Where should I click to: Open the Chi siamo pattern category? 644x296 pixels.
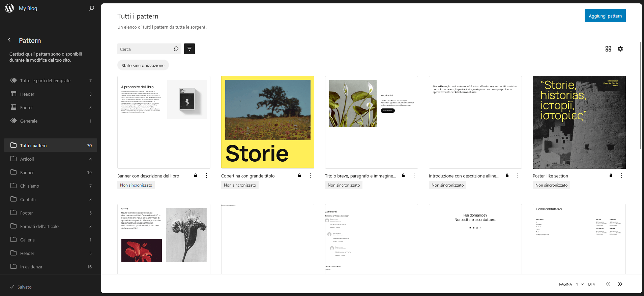click(x=51, y=186)
